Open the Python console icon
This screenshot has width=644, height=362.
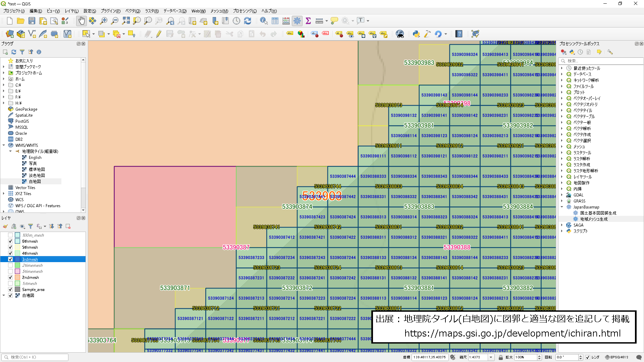click(x=416, y=34)
